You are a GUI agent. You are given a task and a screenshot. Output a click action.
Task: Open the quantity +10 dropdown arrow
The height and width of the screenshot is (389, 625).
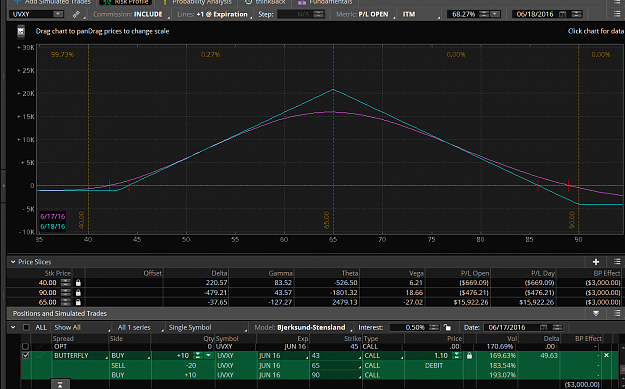[208, 356]
